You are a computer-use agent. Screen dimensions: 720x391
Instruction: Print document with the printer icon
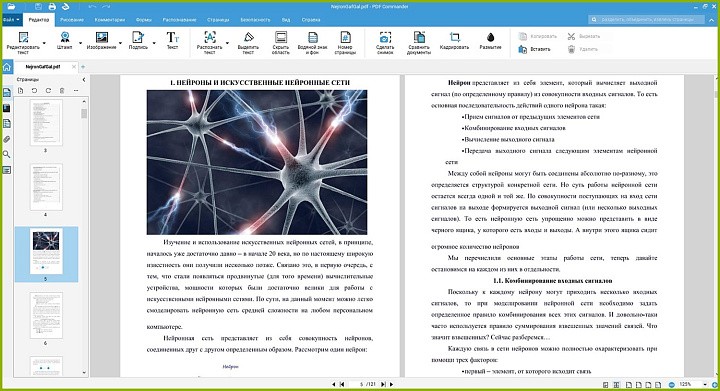[52, 6]
